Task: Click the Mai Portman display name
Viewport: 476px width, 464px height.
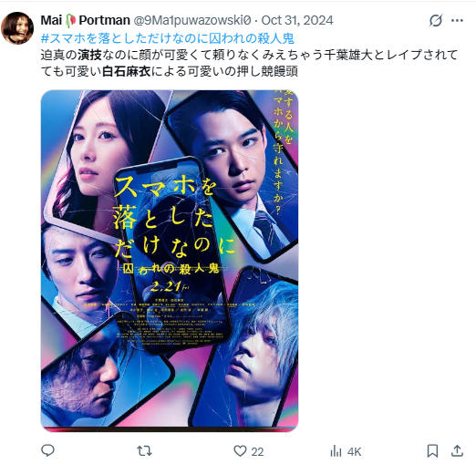Action: 85,20
